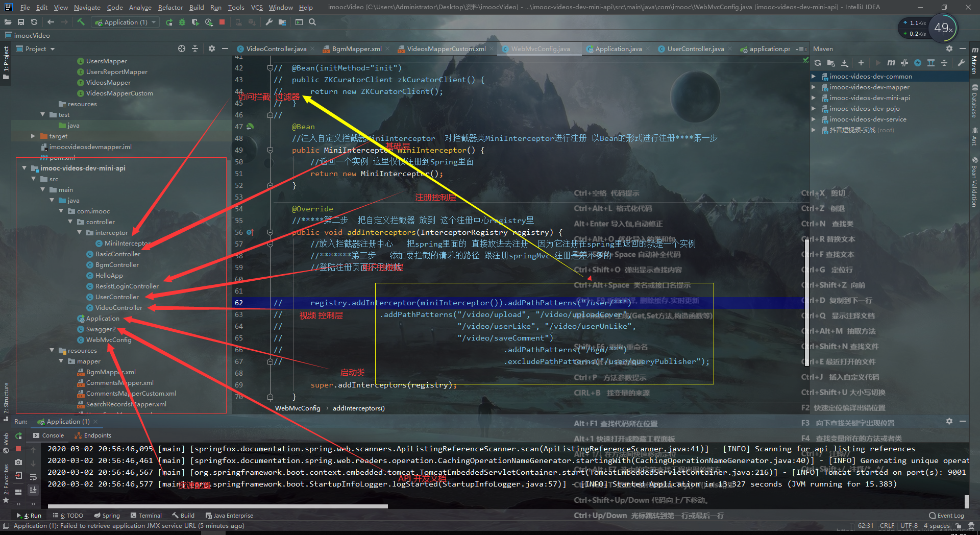Open the Navigate menu
The height and width of the screenshot is (535, 980).
point(87,7)
